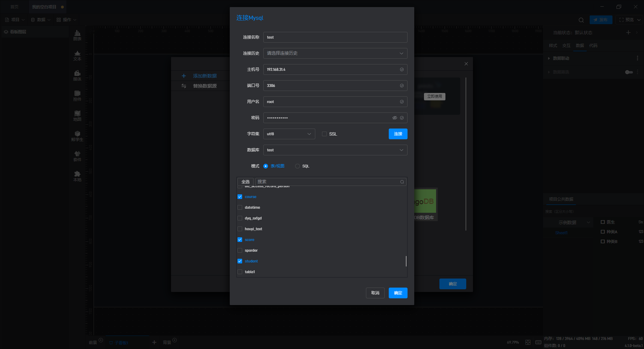The width and height of the screenshot is (644, 349).
Task: Open the 数据库 database dropdown
Action: [x=335, y=150]
